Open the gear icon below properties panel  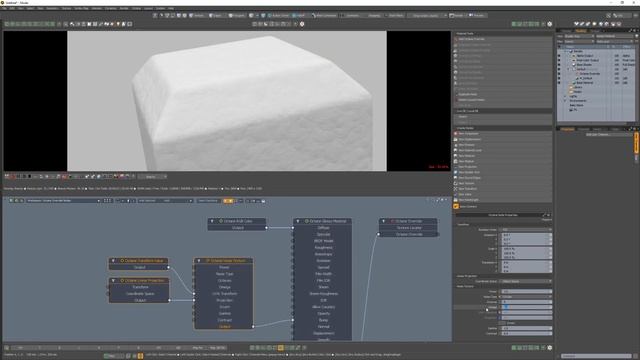(x=549, y=348)
